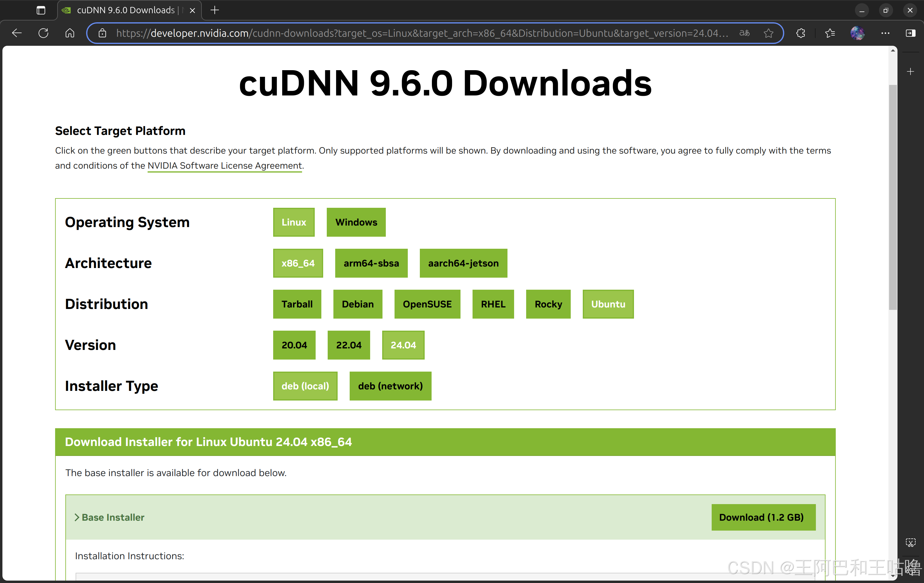Click the Download (1.2 GB) button
Screen dimensions: 924x583
[x=761, y=517]
